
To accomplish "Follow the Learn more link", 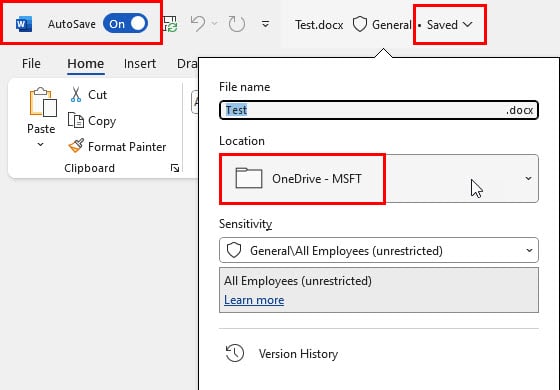I will click(254, 300).
